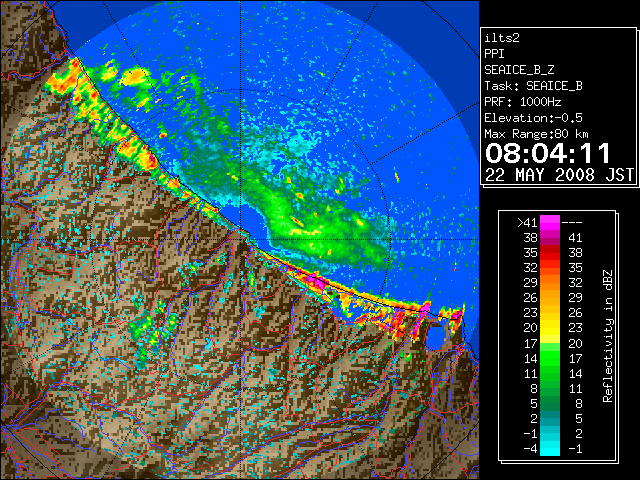Select the 'PRF: 1000Hz' text

click(523, 102)
